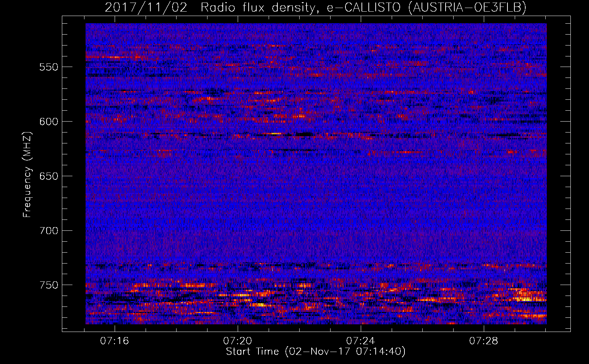Click the 07:28 time tick label
This screenshot has height=364, width=589.
(x=484, y=341)
